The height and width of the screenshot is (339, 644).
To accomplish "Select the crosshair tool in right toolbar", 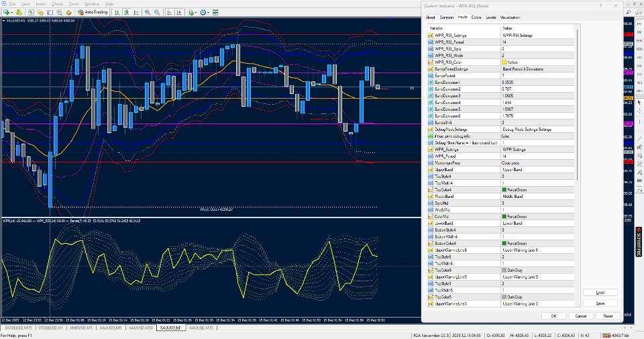I will (639, 111).
